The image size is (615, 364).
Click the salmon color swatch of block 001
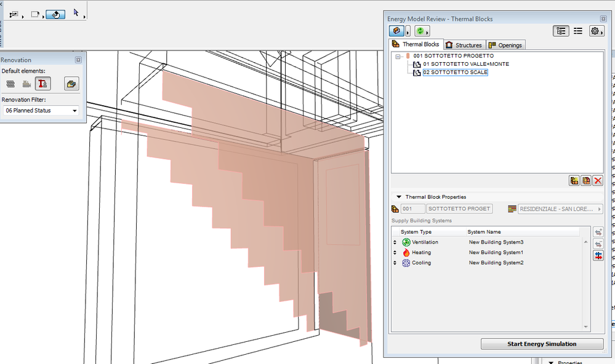point(408,56)
